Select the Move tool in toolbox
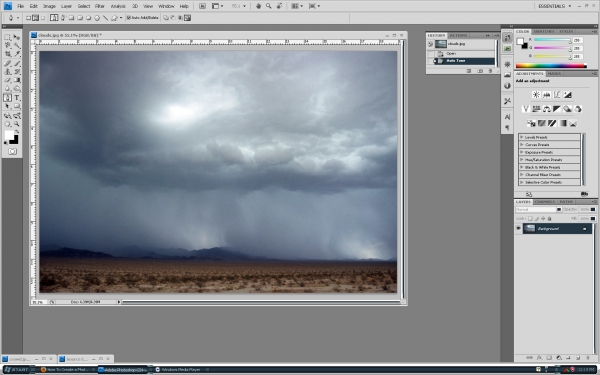The width and height of the screenshot is (600, 375). tap(16, 37)
